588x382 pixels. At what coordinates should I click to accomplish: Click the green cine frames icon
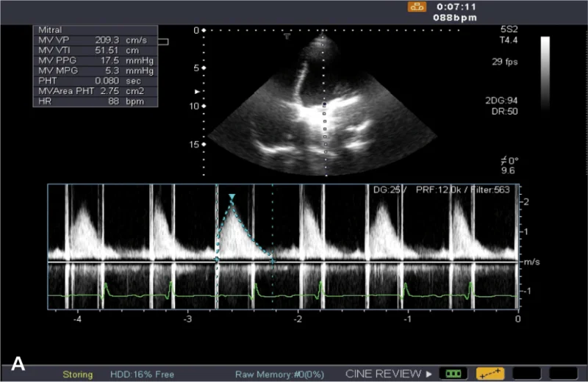pos(453,374)
